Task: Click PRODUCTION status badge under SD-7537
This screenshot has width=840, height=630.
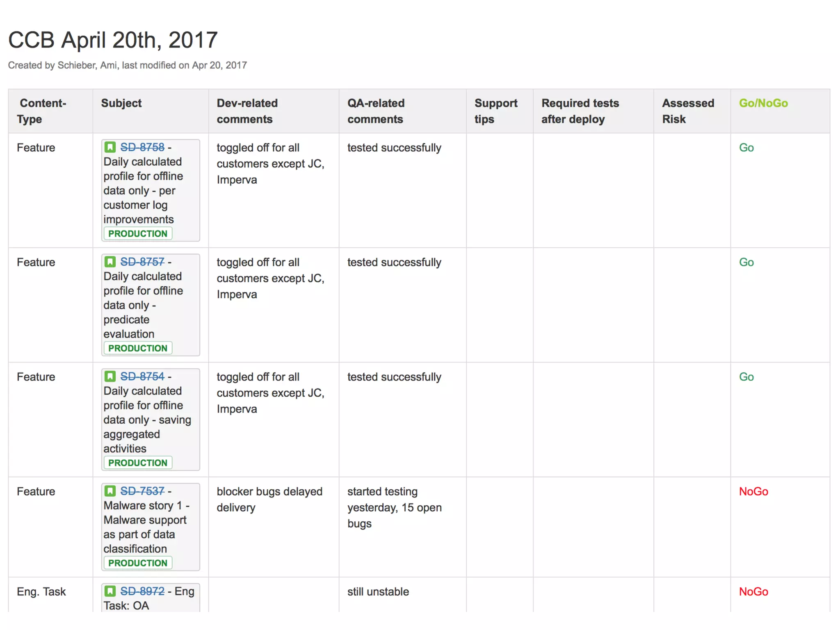Action: (137, 563)
